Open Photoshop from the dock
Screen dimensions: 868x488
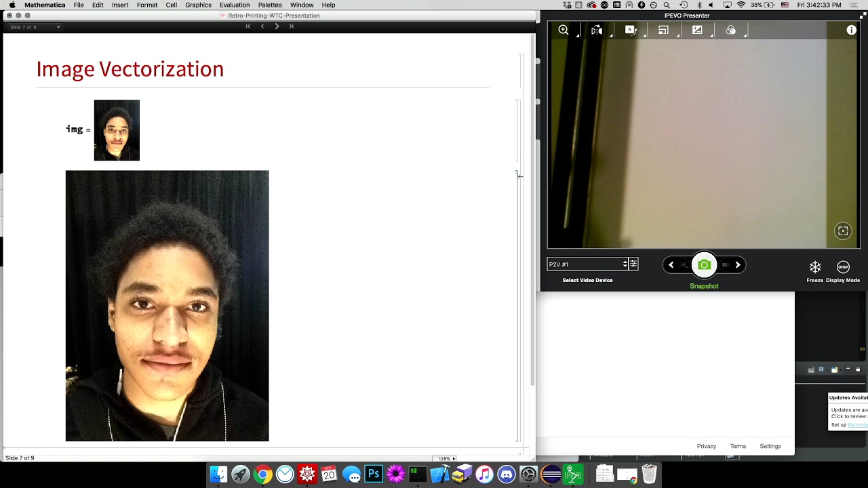point(374,474)
